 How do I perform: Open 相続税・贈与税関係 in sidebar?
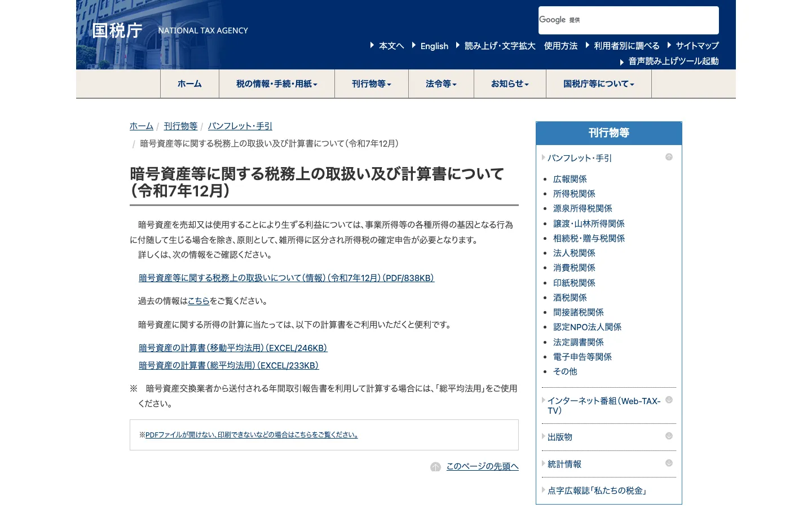point(589,238)
